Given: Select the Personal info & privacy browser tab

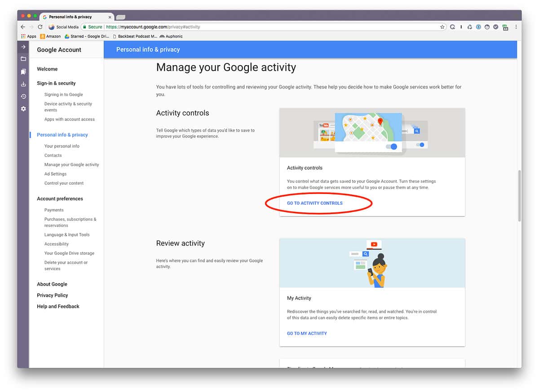Looking at the screenshot, I should point(76,17).
